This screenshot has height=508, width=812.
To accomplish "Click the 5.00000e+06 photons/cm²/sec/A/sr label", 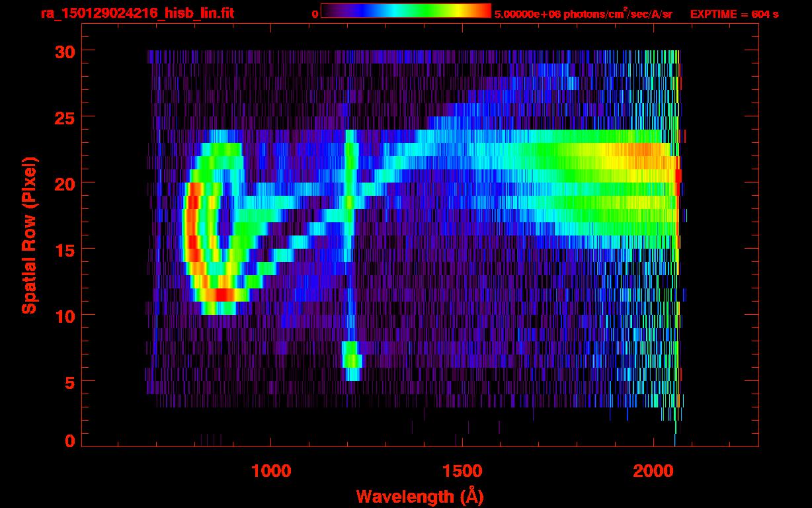I will (x=583, y=13).
